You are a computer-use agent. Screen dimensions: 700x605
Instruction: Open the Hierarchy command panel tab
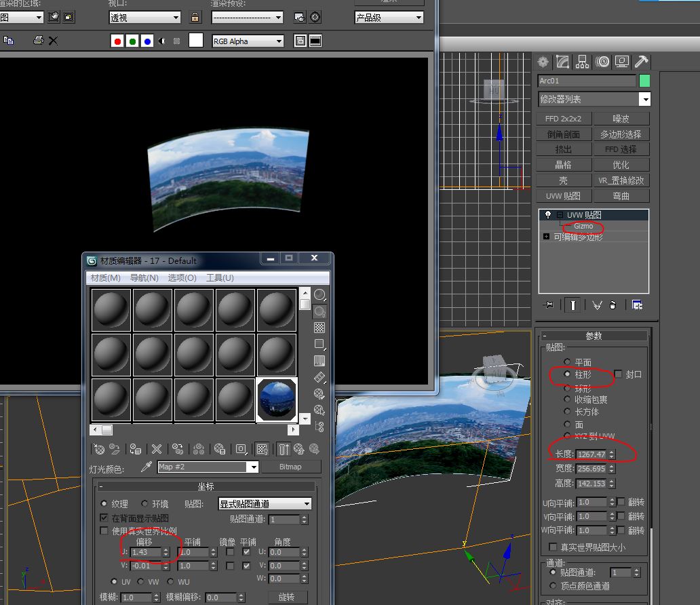coord(582,62)
